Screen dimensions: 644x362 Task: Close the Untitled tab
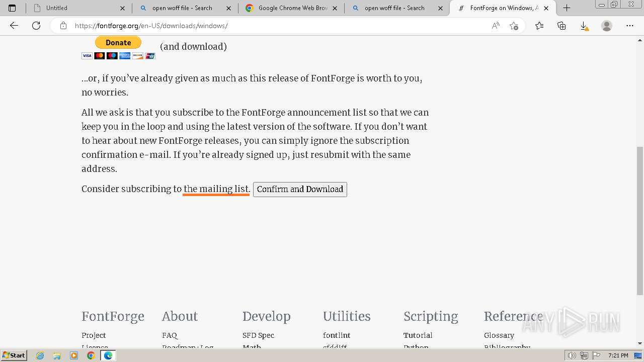click(122, 8)
